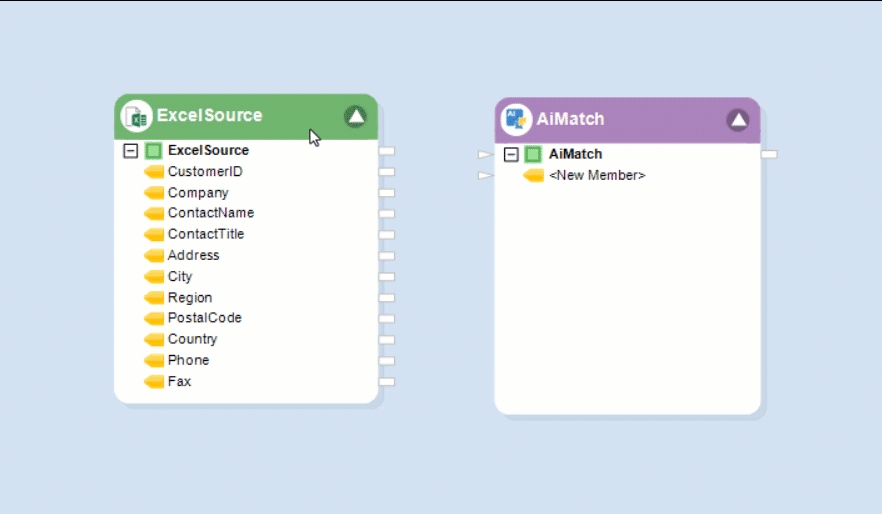882x514 pixels.
Task: Click the ExcelSource title bar text
Action: [209, 116]
